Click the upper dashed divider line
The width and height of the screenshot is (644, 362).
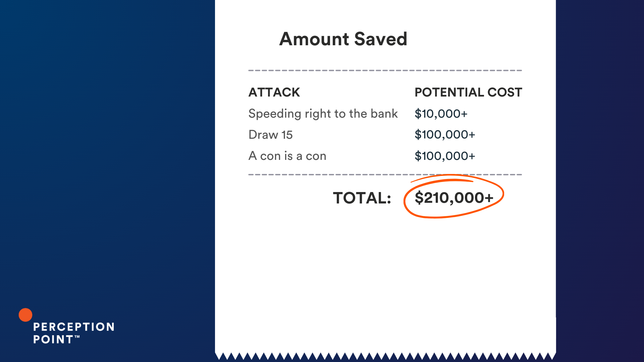385,70
